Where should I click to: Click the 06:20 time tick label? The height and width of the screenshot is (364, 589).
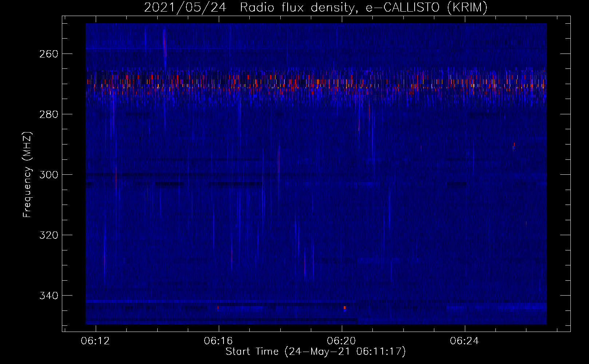click(341, 341)
